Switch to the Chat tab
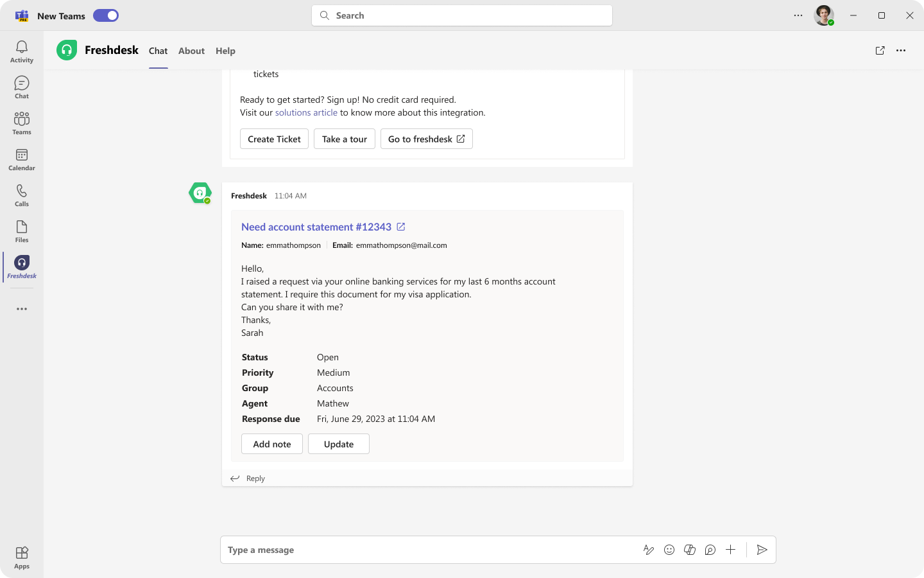 pos(158,51)
